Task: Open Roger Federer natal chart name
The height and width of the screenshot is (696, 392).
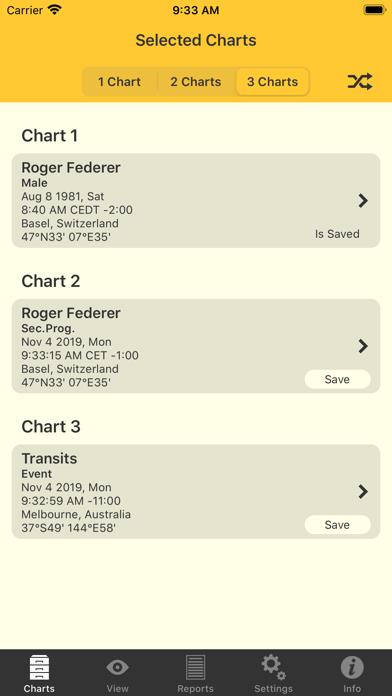Action: [x=71, y=168]
